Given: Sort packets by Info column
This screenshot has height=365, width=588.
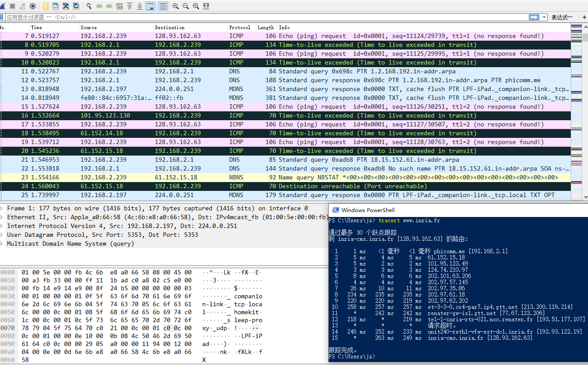Looking at the screenshot, I should [423, 27].
